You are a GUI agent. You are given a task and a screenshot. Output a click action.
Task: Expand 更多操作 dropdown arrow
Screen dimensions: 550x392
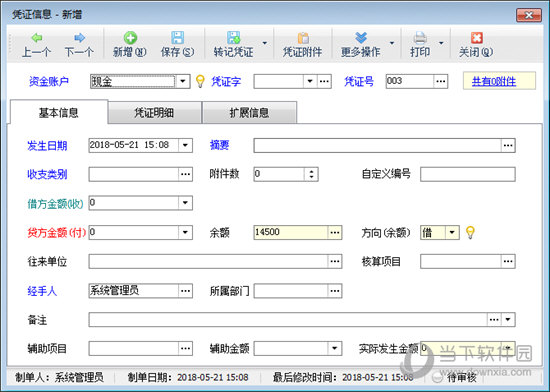pos(392,43)
